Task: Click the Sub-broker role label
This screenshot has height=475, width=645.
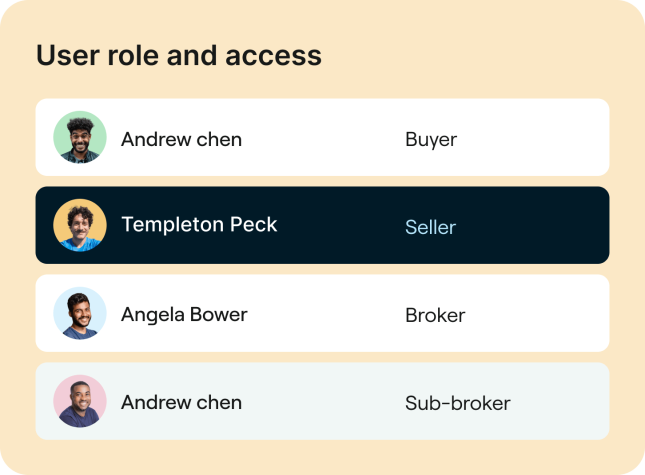Action: pyautogui.click(x=458, y=403)
